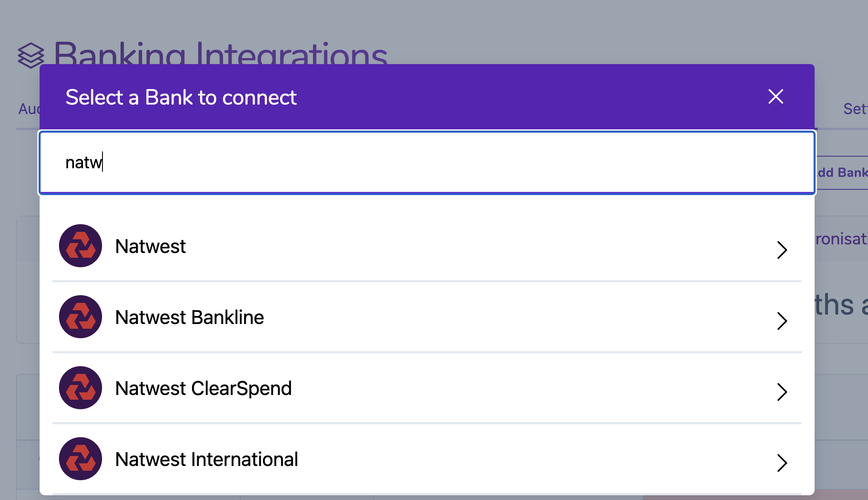The image size is (868, 500).
Task: Click the Banking Integrations layers icon
Action: point(31,56)
